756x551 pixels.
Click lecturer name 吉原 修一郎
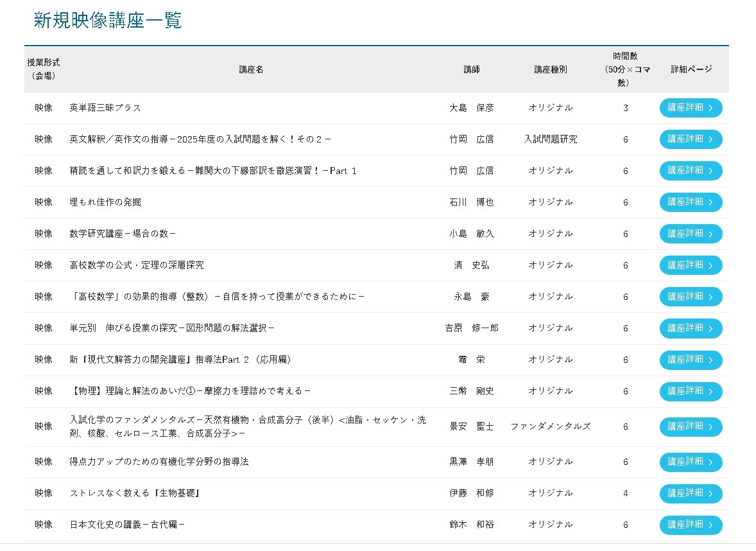tap(472, 328)
